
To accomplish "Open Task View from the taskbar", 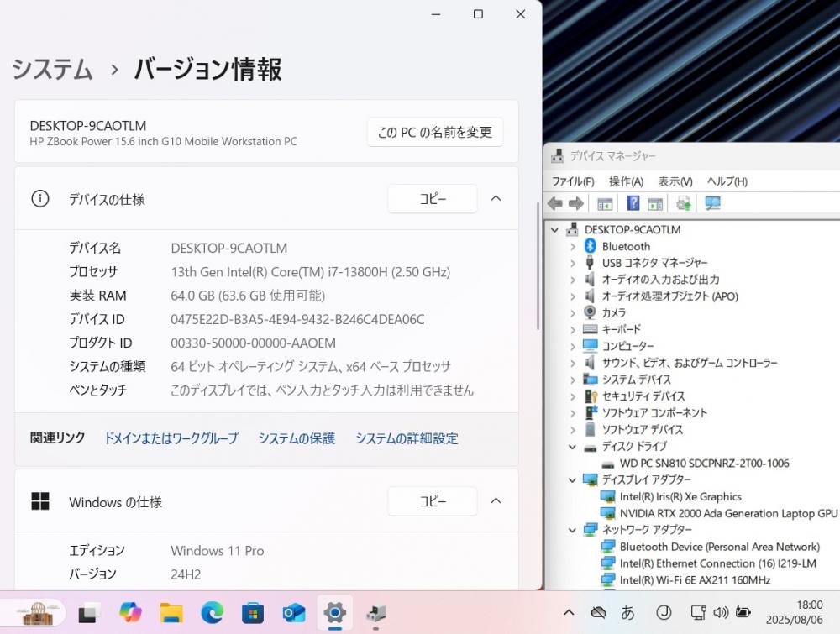I will [x=90, y=612].
